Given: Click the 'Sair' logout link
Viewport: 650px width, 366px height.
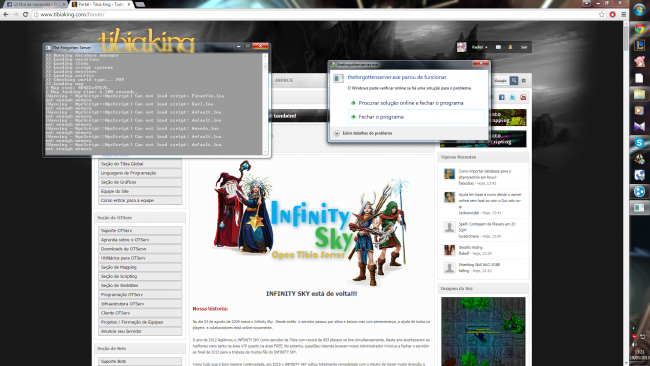Looking at the screenshot, I should tap(524, 47).
